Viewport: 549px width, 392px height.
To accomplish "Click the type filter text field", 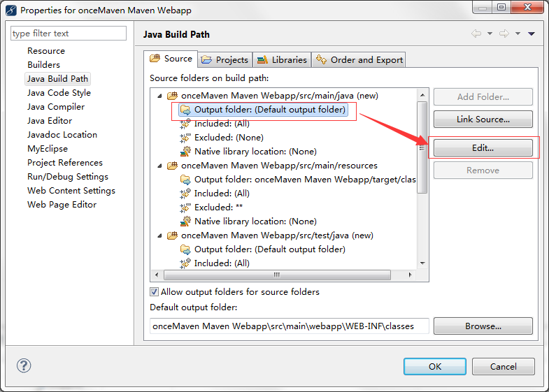I will point(69,34).
